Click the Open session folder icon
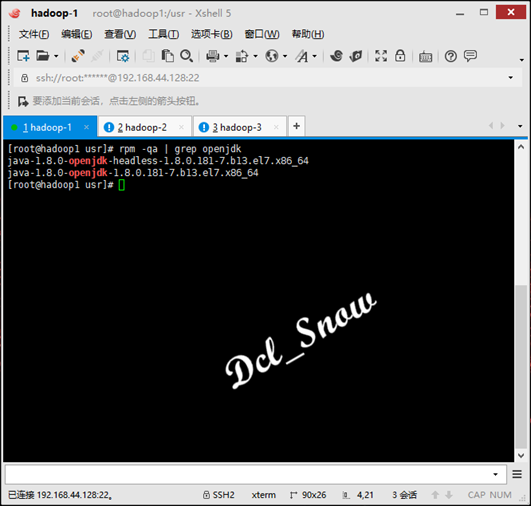The width and height of the screenshot is (531, 506). (x=43, y=56)
